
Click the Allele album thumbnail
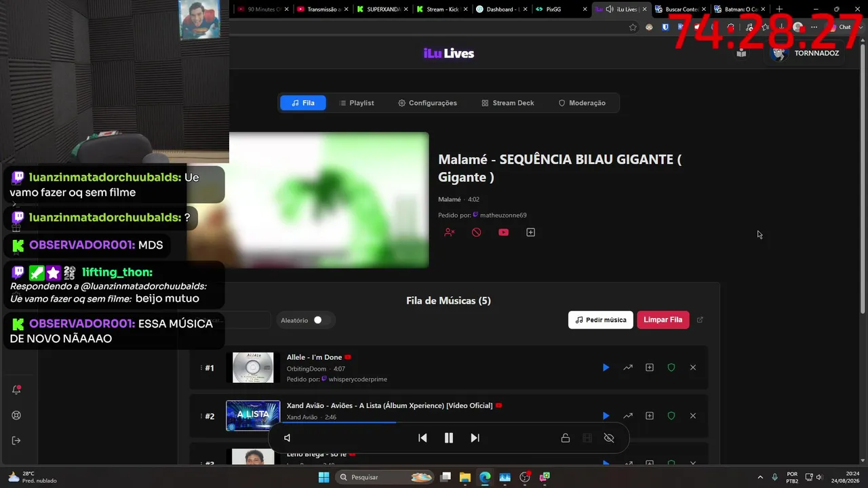pyautogui.click(x=253, y=367)
